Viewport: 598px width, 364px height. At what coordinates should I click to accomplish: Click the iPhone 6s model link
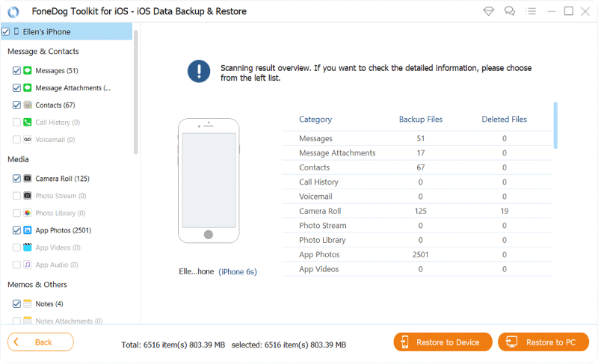(x=238, y=272)
